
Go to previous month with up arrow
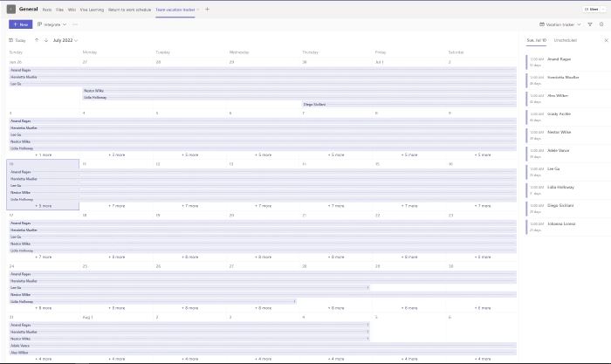point(37,40)
